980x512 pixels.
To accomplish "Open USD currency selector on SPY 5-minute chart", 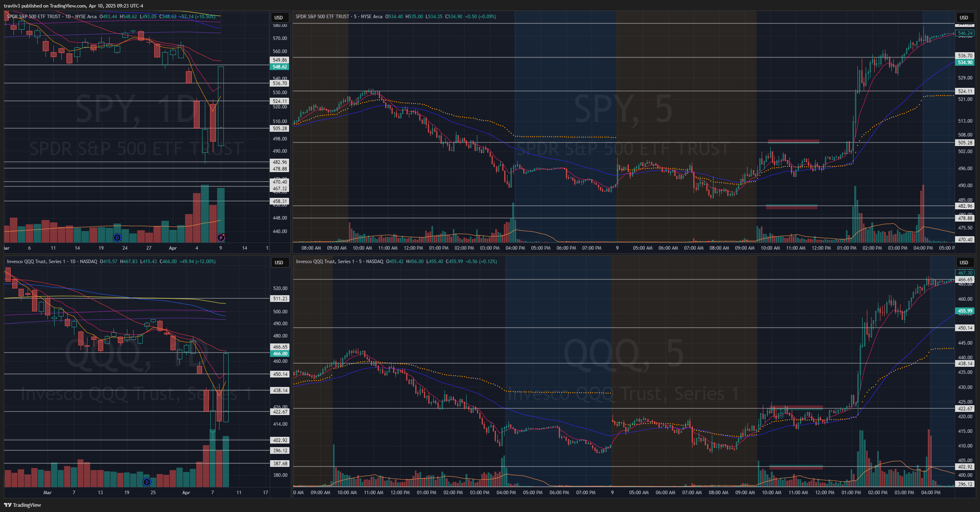I will (x=964, y=17).
